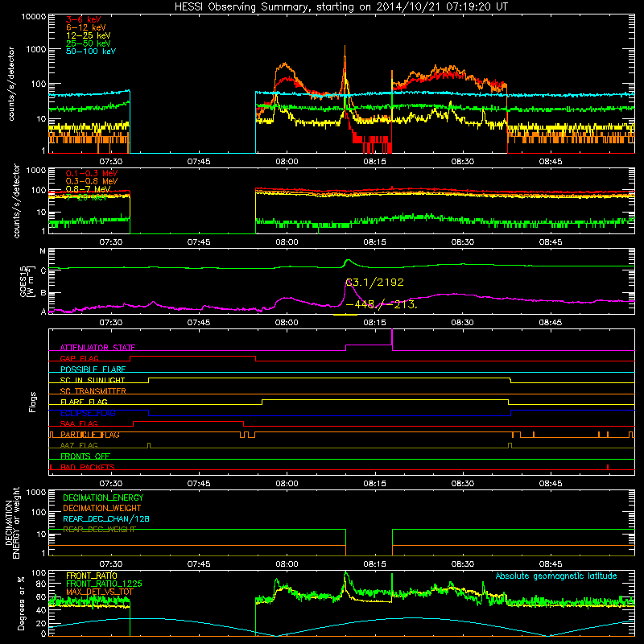
Task: Click the ECLIPSE_FLAG label
Action: pos(88,413)
